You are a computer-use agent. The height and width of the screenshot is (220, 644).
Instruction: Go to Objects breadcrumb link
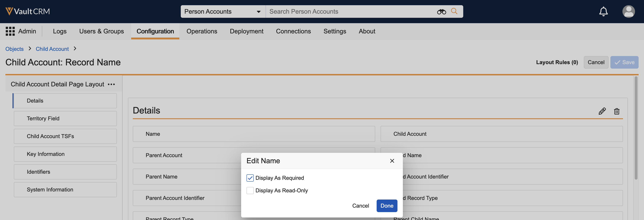pyautogui.click(x=15, y=49)
